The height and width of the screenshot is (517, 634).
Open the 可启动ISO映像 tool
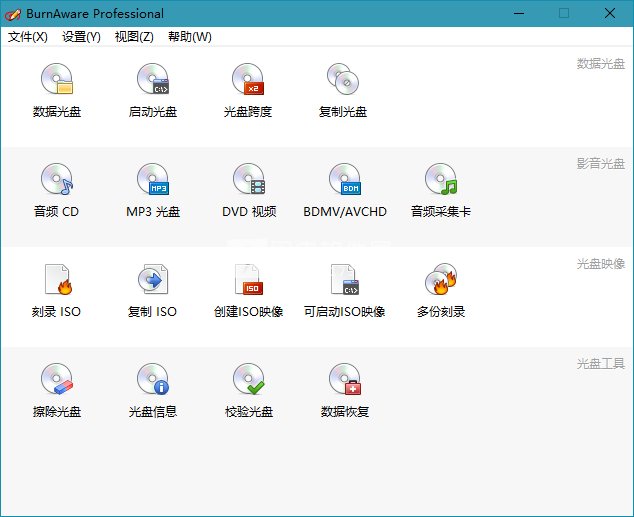click(344, 290)
